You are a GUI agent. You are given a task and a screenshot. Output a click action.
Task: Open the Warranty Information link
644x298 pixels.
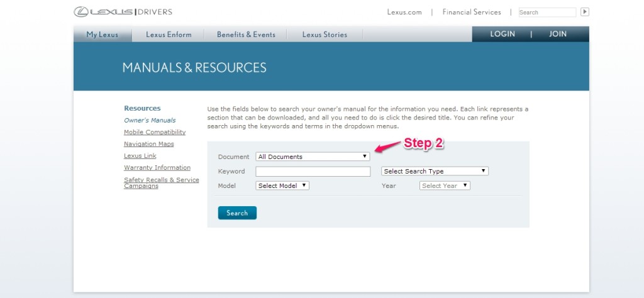pyautogui.click(x=157, y=167)
